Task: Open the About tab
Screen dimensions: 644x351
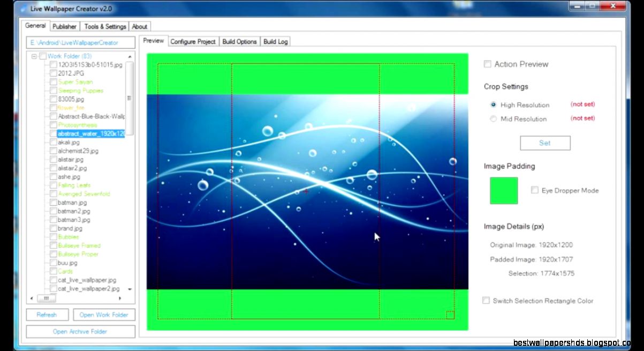Action: [140, 26]
